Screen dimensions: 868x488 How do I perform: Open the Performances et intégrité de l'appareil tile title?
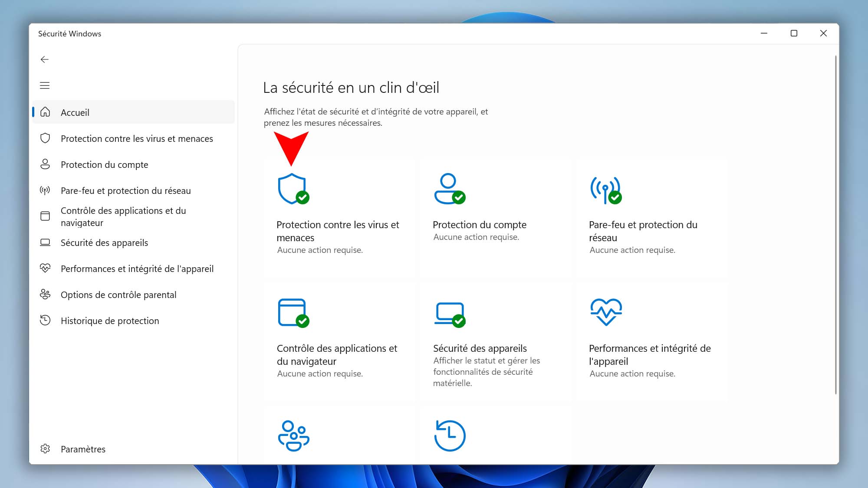650,355
